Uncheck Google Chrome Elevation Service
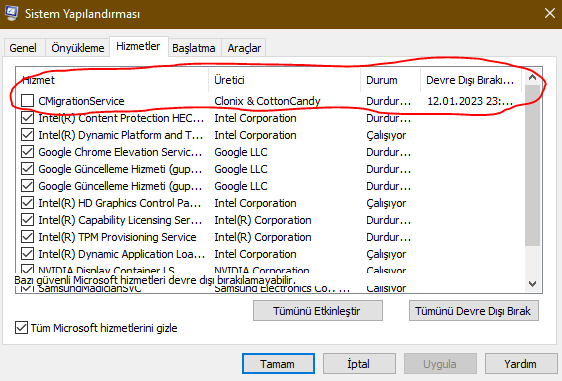 tap(28, 152)
